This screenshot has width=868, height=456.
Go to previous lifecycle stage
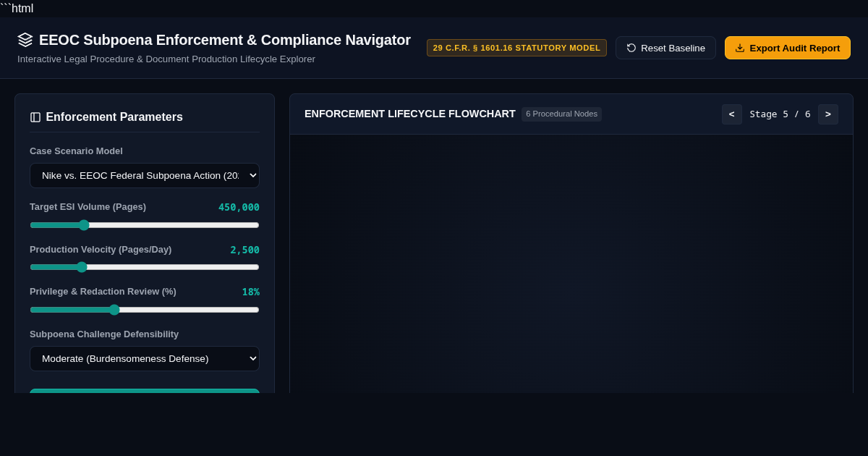[x=732, y=114]
